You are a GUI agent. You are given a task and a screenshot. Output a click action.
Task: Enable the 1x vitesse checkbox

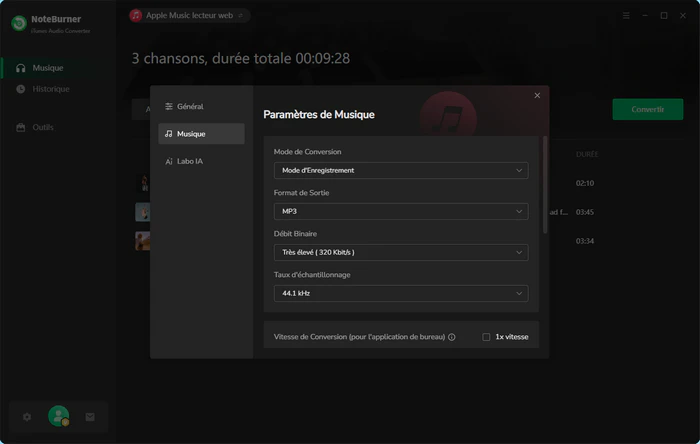click(486, 337)
